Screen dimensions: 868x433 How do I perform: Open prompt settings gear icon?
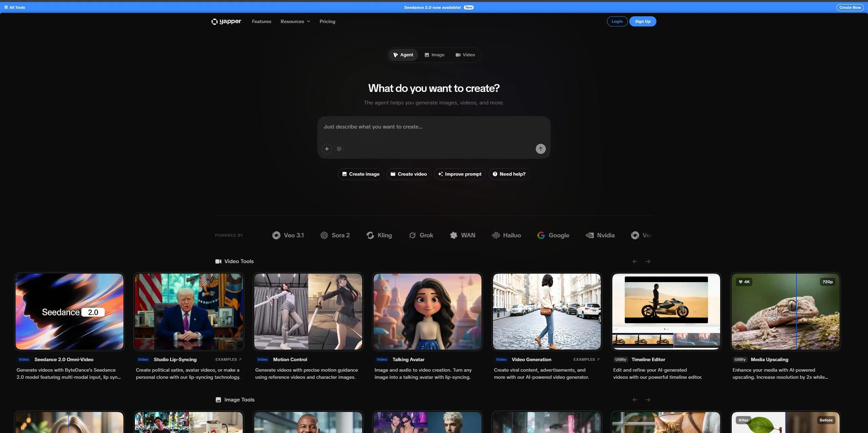click(339, 149)
